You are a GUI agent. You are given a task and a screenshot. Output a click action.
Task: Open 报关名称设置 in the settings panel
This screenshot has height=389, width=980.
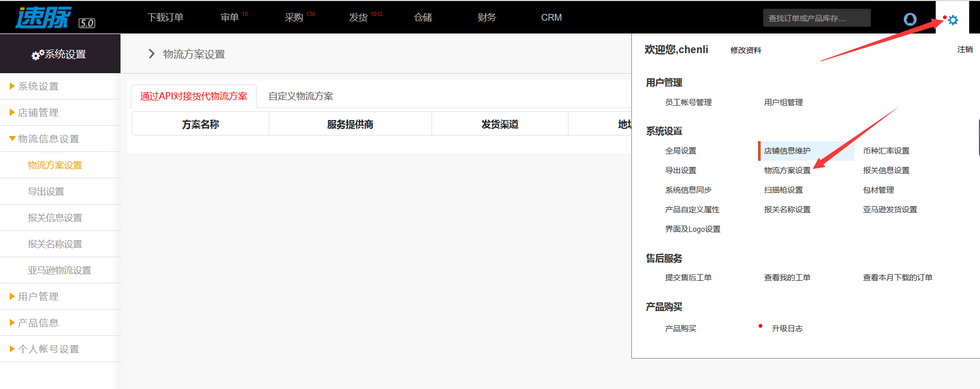pos(787,210)
